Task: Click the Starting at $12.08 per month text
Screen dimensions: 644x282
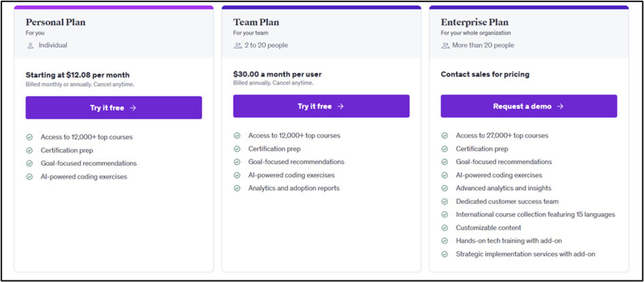Action: pos(78,75)
